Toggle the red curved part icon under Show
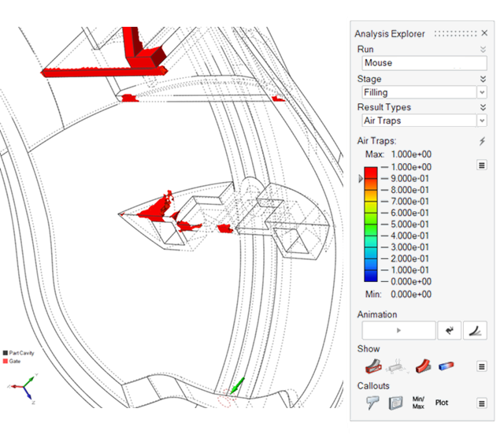 423,366
